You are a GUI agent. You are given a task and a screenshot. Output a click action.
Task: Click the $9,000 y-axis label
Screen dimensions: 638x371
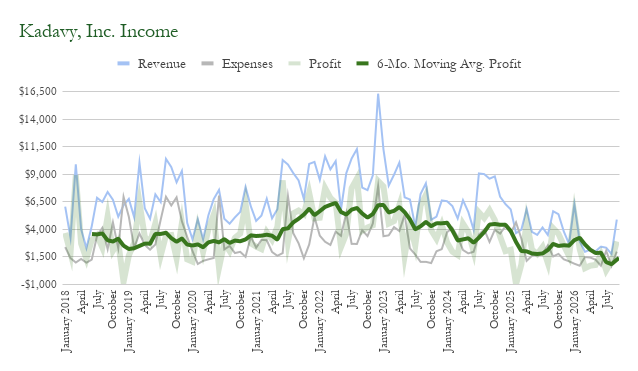[40, 174]
